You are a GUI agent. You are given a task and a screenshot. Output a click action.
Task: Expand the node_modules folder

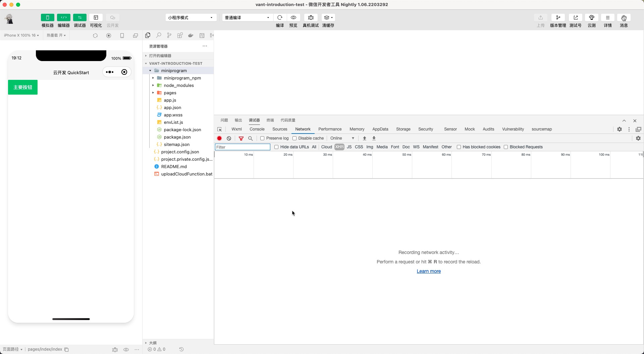point(153,85)
